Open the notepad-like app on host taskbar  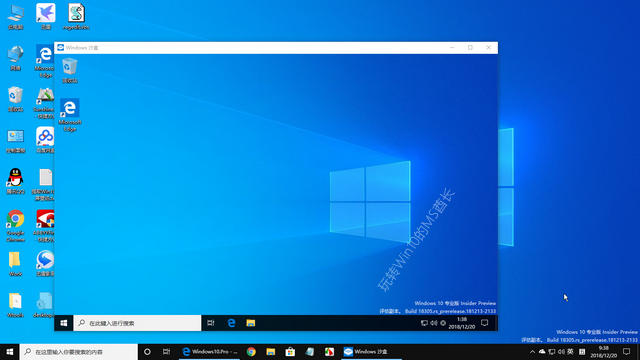coord(310,351)
